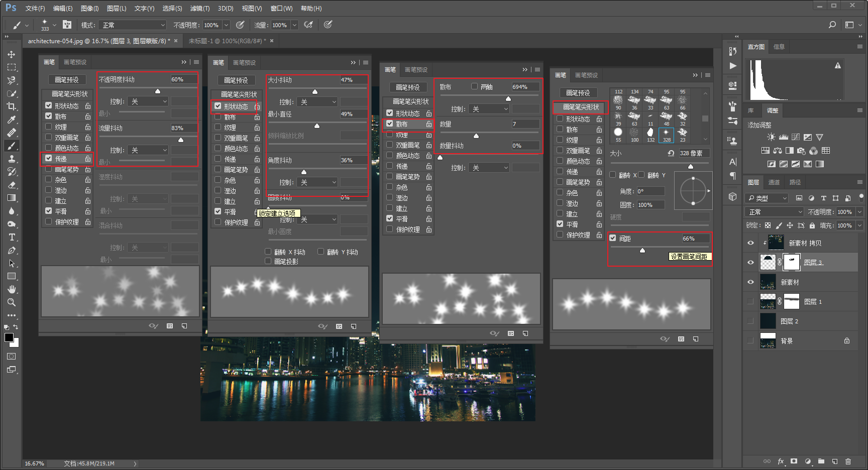Screen dimensions: 868x470
Task: Enable airbrush-style build-up icon
Action: click(308, 25)
